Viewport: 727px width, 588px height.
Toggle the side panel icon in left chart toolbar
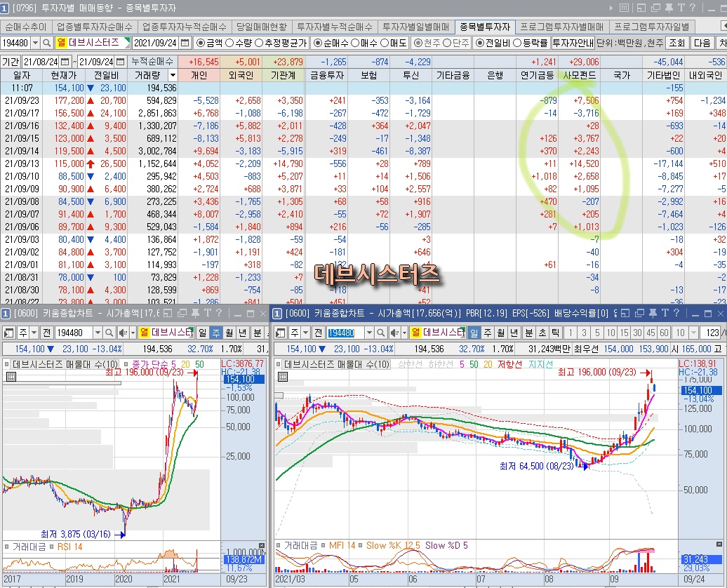click(9, 333)
